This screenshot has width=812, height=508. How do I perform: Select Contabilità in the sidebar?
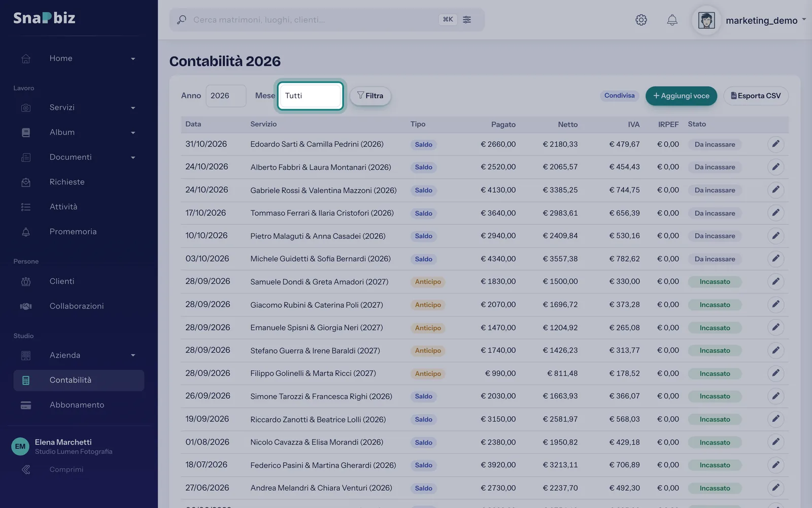click(79, 380)
